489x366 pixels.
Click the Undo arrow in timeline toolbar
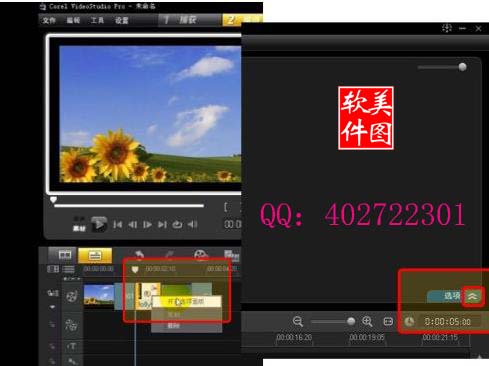pyautogui.click(x=139, y=255)
